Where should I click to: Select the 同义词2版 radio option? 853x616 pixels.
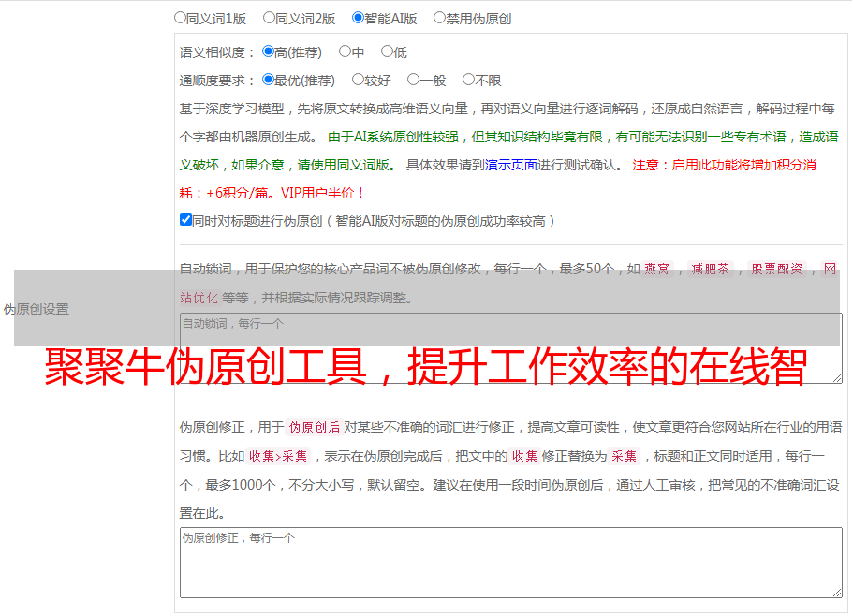click(x=269, y=18)
